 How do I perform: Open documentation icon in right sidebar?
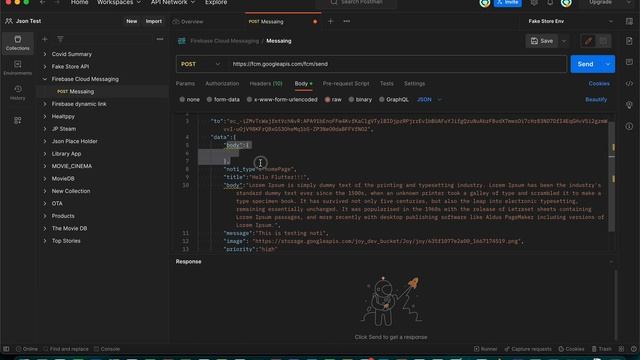(629, 41)
